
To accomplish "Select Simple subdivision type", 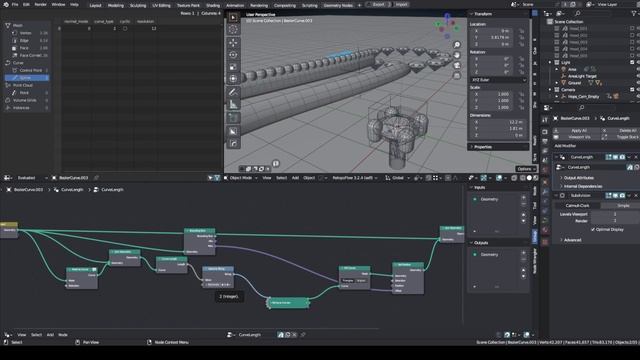I will [623, 205].
